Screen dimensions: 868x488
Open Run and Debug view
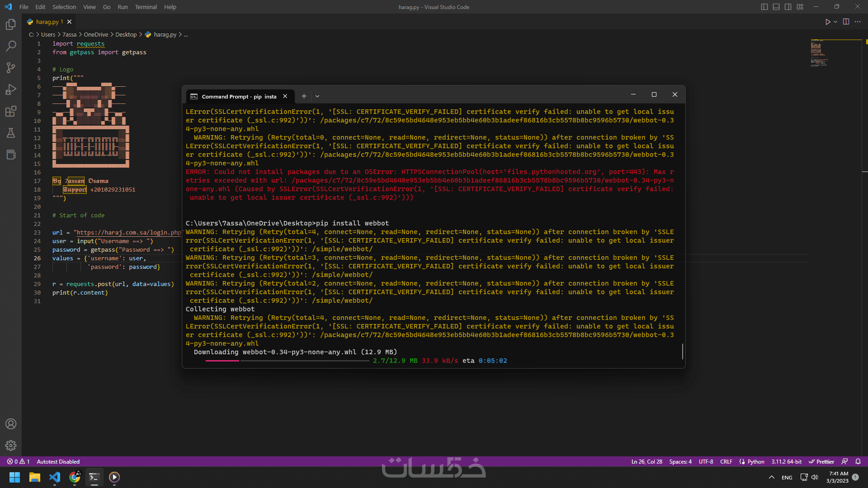(11, 89)
